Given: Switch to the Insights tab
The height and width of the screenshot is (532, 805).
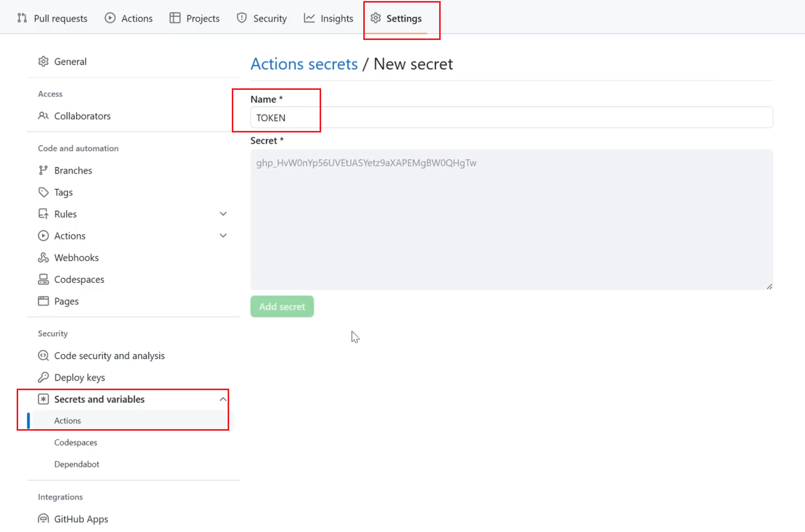Looking at the screenshot, I should pyautogui.click(x=328, y=19).
